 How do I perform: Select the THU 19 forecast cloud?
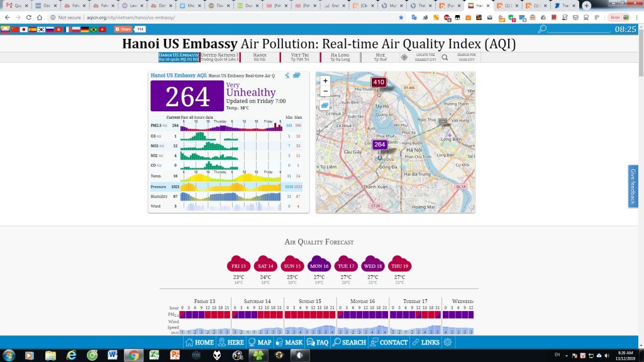pos(399,265)
